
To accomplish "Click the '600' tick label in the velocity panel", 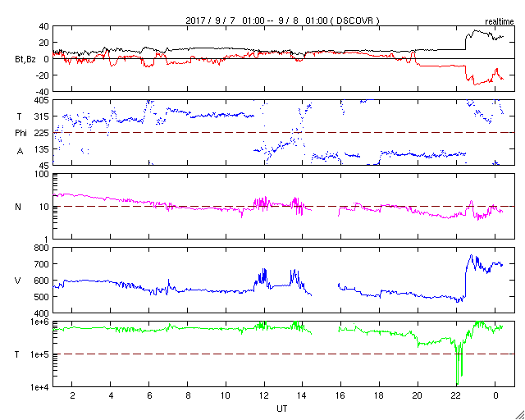I will 42,281.
